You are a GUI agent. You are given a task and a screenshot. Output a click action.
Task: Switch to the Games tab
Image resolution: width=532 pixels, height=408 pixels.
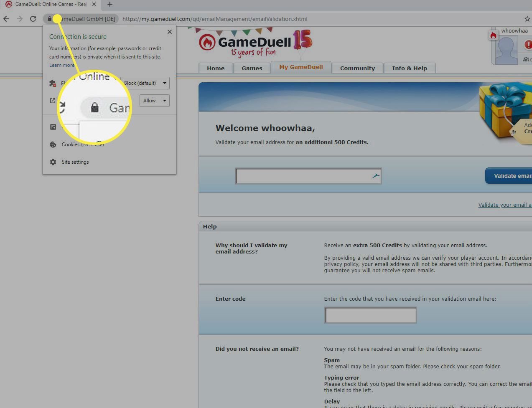click(252, 68)
